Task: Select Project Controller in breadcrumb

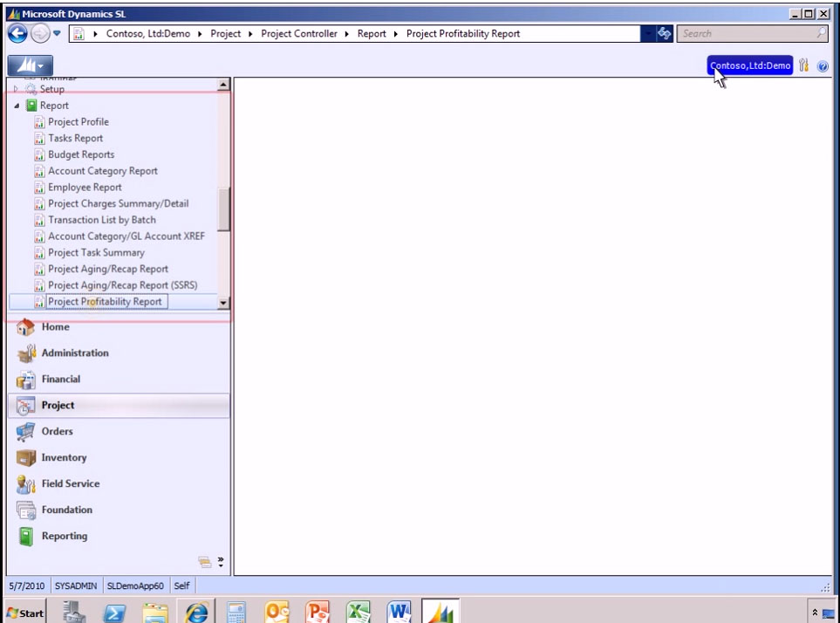Action: (x=299, y=34)
